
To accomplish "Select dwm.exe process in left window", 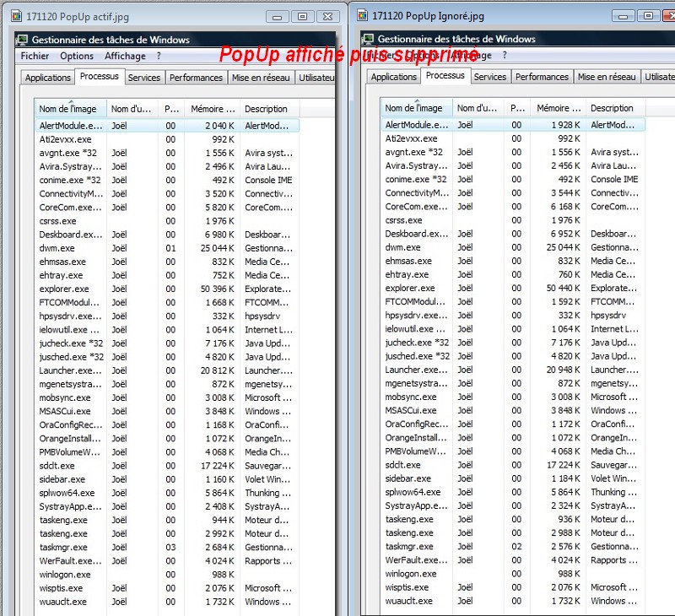I will coord(167,248).
